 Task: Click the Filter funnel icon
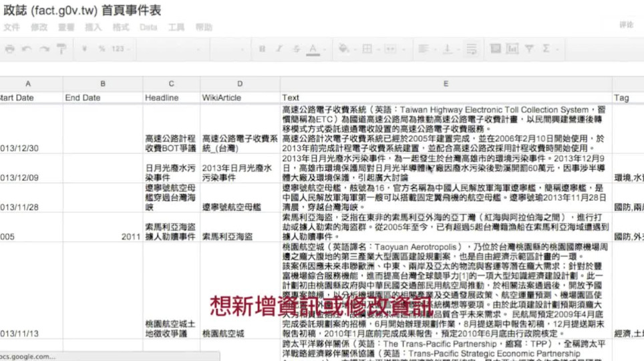pos(529,49)
